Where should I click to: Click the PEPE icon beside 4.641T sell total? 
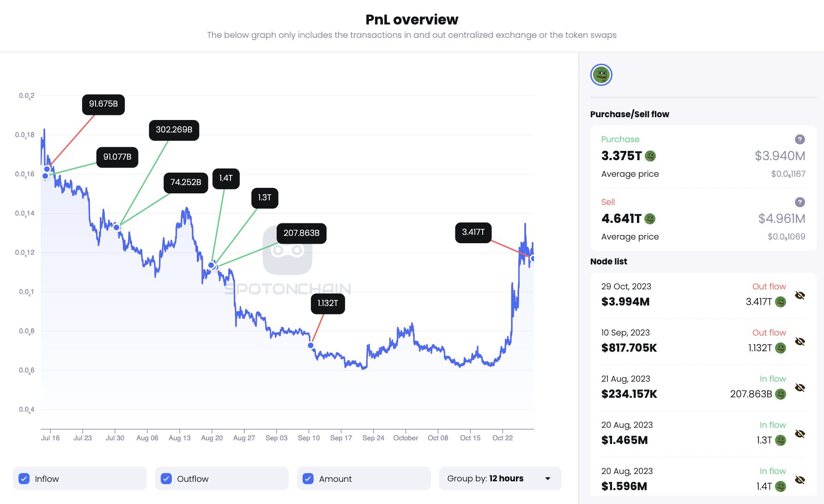650,219
